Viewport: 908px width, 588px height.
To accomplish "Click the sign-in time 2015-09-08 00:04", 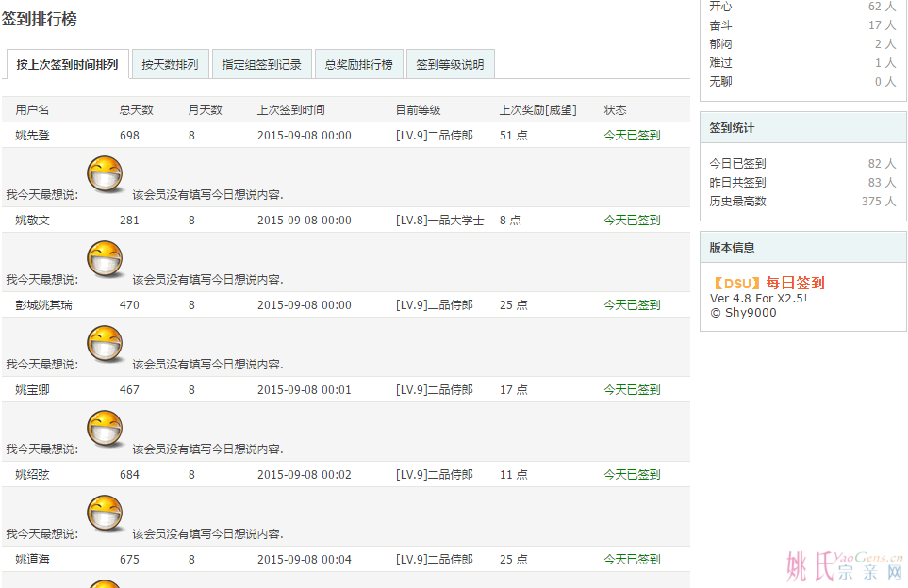I will (305, 559).
